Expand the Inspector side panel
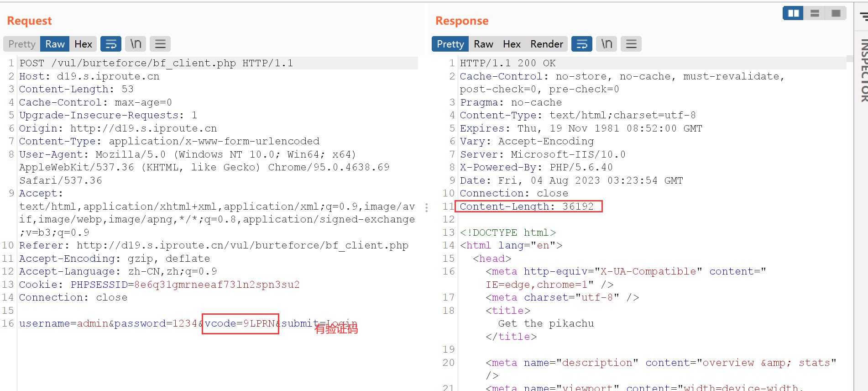The image size is (868, 391). coord(863,69)
